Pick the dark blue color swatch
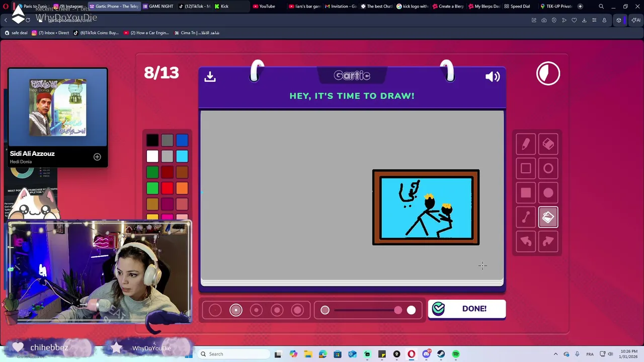This screenshot has height=362, width=644. point(182,140)
